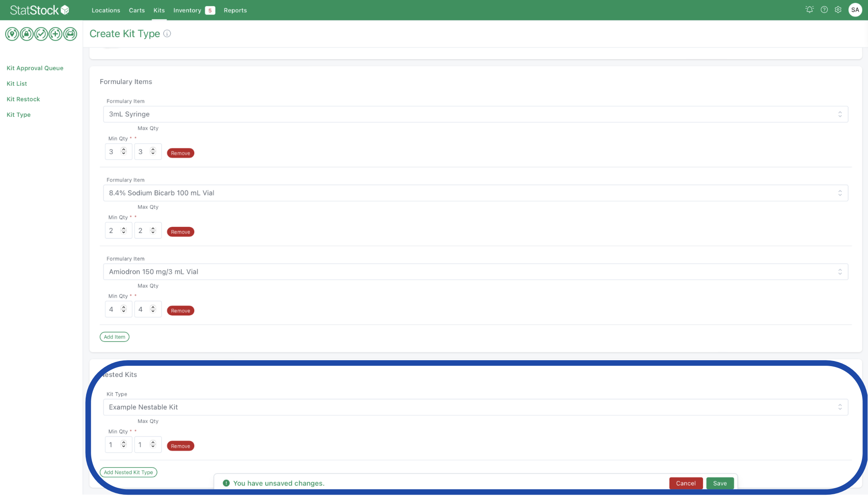Click the inbox tray cycle icon
The width and height of the screenshot is (868, 496).
[x=70, y=34]
